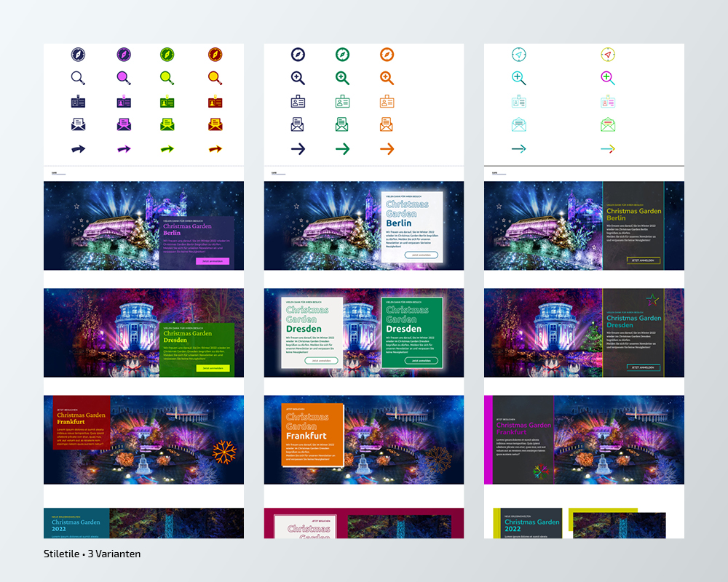Screen dimensions: 728x582
Task: Click the multicolor star in Dresden panel
Action: [652, 300]
